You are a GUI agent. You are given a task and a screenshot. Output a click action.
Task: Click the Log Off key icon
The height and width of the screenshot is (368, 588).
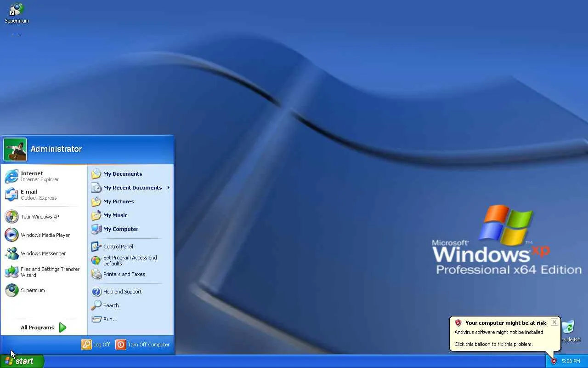pyautogui.click(x=86, y=345)
